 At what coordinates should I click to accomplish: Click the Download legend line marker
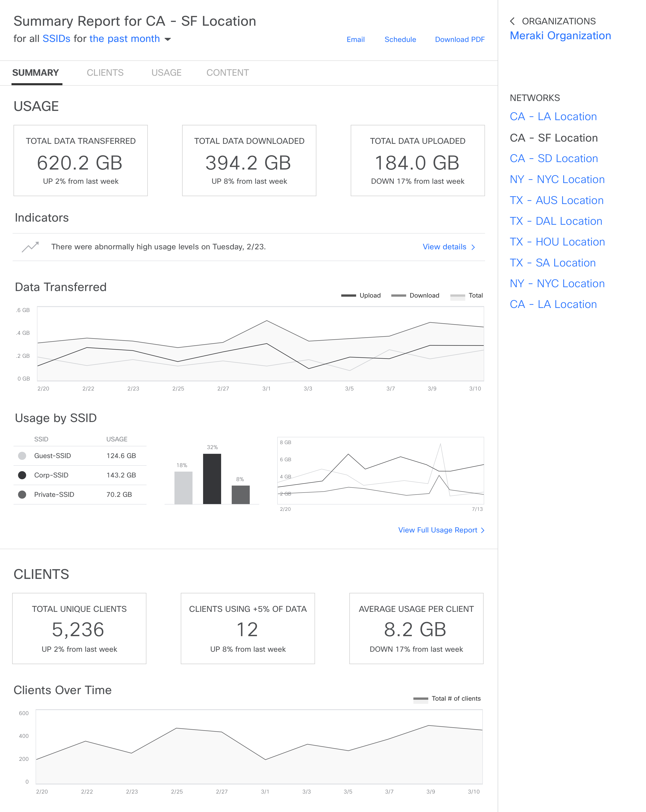399,296
